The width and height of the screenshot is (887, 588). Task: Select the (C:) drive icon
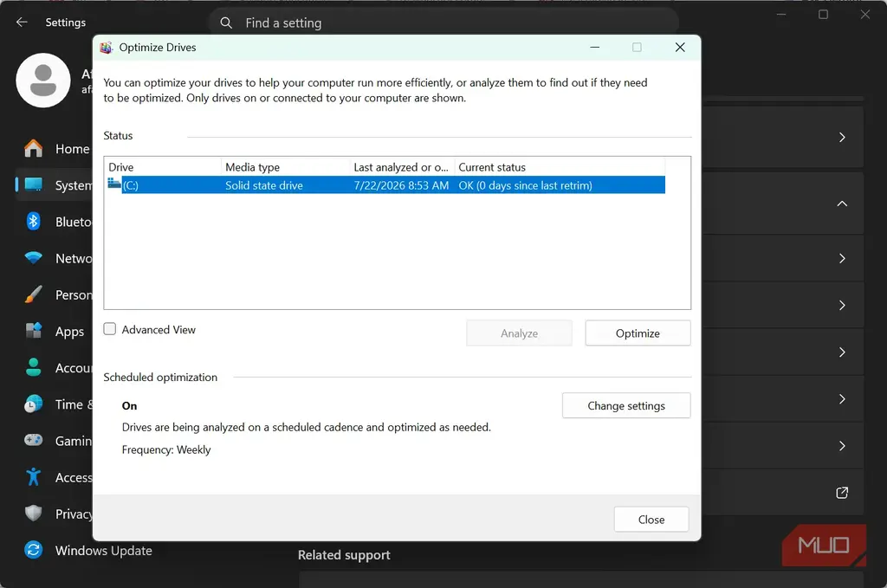point(113,184)
